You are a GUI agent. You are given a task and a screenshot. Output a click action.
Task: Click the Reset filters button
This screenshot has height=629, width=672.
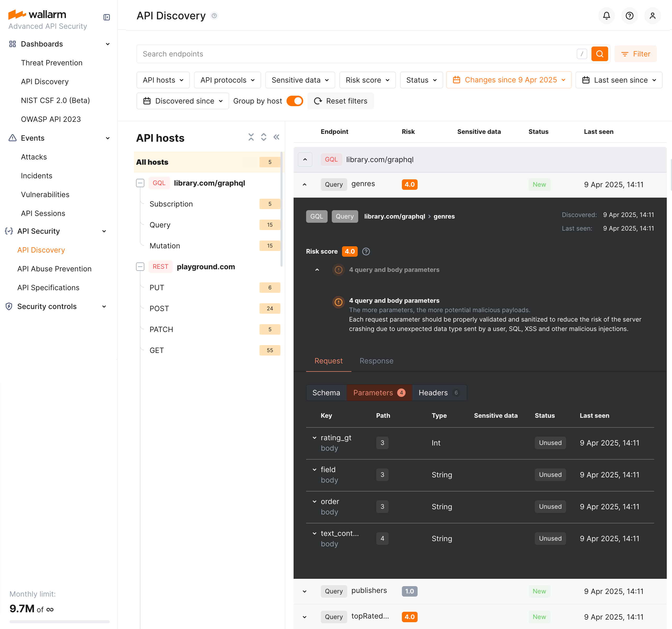click(x=340, y=101)
